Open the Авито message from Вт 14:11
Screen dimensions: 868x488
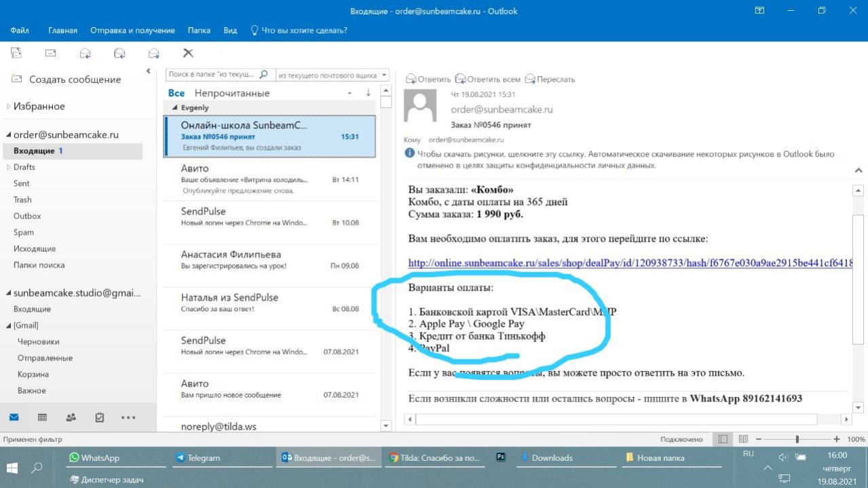[269, 180]
